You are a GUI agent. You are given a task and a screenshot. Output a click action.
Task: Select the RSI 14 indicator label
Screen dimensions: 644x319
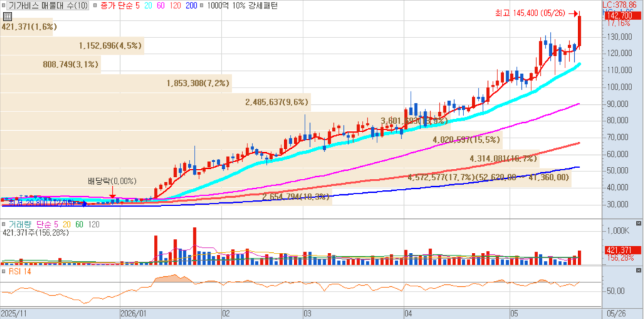tap(20, 272)
